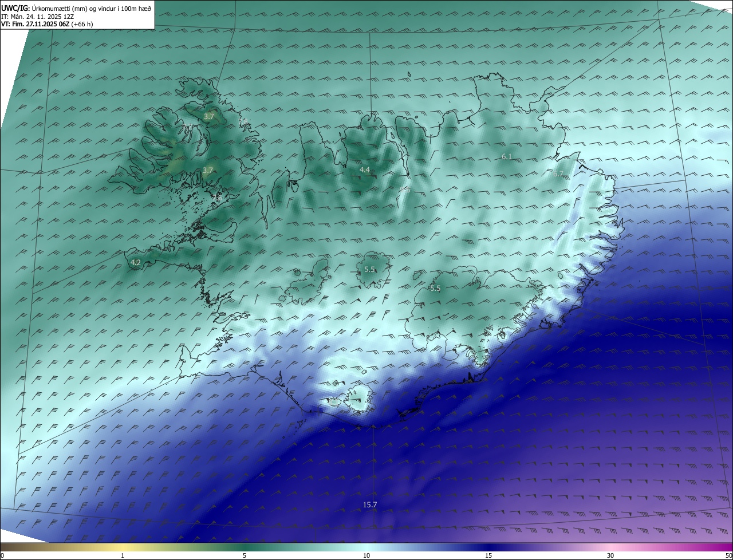
Task: Click the 6.7 value near the east coast
Action: tap(559, 173)
